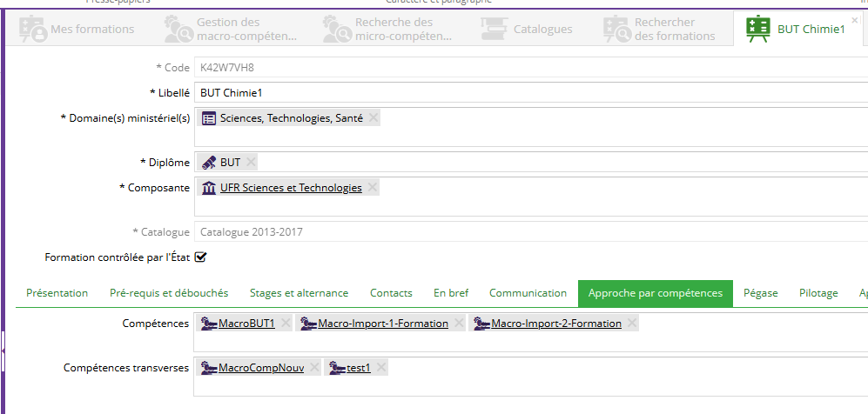Screen dimensions: 868x414
Task: Remove the Macro-Import-2-Formation competence tag
Action: [x=632, y=324]
